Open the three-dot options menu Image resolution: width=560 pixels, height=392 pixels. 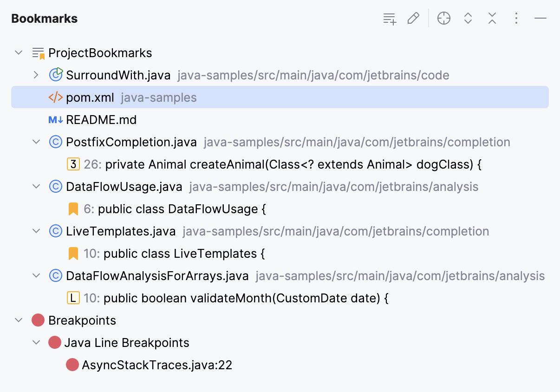[516, 18]
